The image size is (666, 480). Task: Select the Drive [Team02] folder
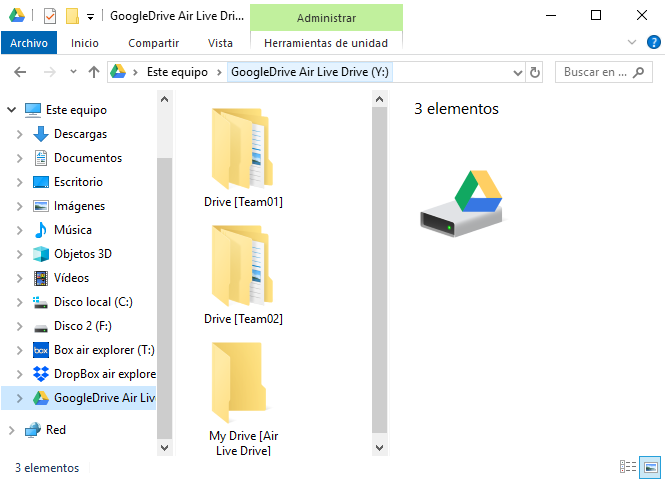[243, 274]
